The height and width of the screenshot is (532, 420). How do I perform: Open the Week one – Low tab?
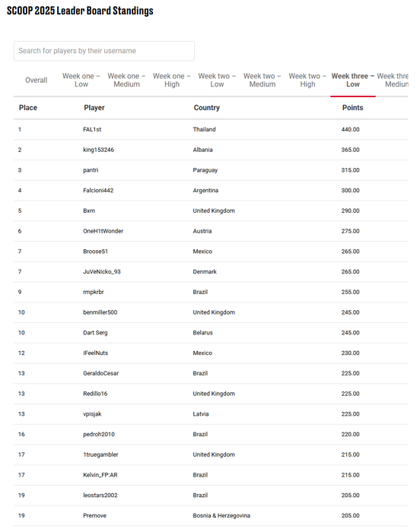pyautogui.click(x=81, y=80)
